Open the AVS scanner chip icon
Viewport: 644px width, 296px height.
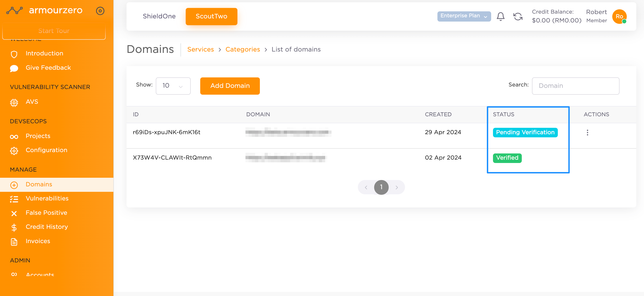pos(14,103)
